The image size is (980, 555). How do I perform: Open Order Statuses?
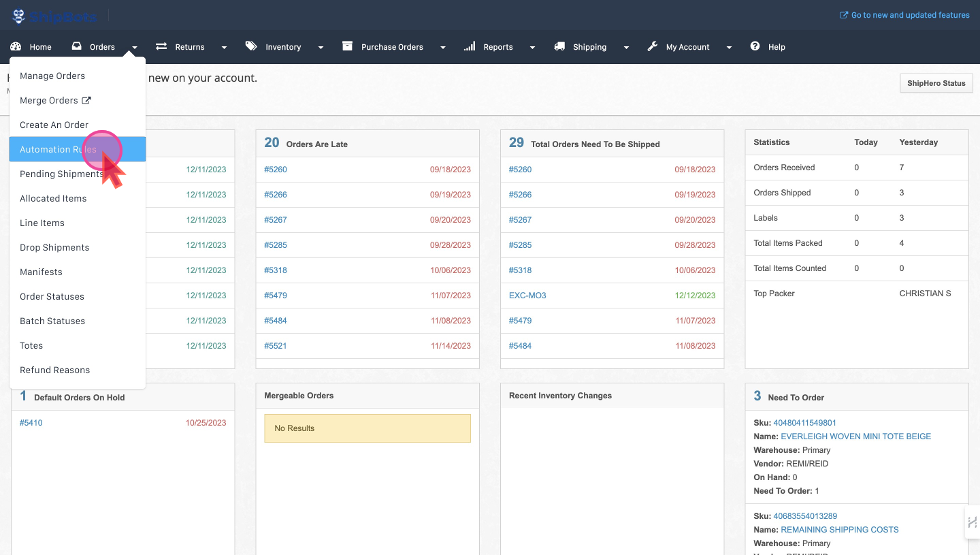(78, 296)
